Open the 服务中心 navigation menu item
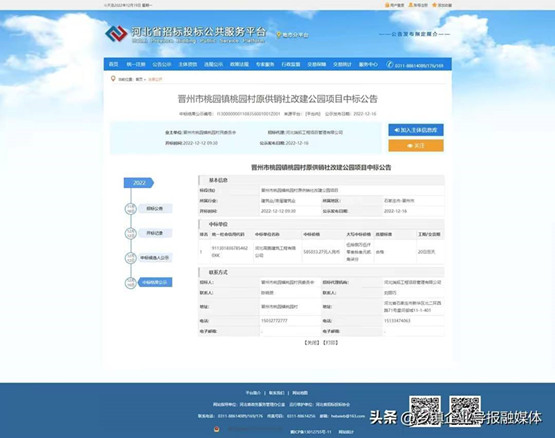 [368, 64]
